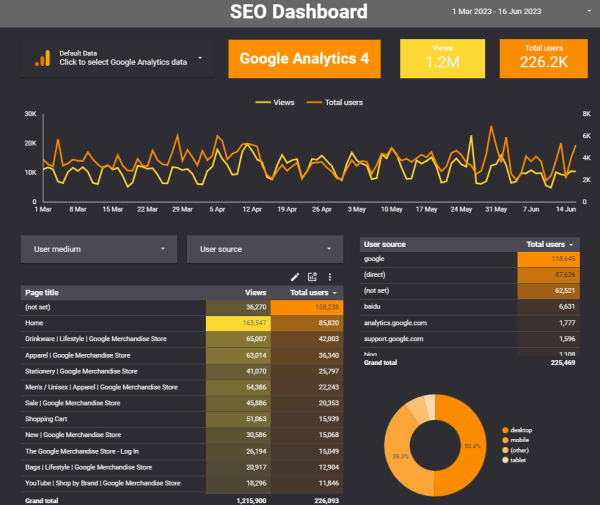Click the Google Analytics bar chart logo icon
The image size is (600, 505).
coord(42,58)
